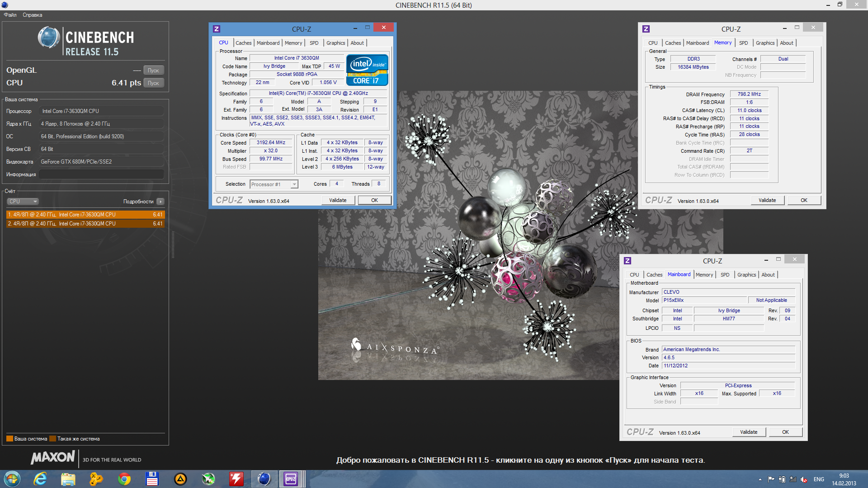Switch to Caches tab in processor CPU-Z window
The width and height of the screenshot is (868, 488).
244,43
